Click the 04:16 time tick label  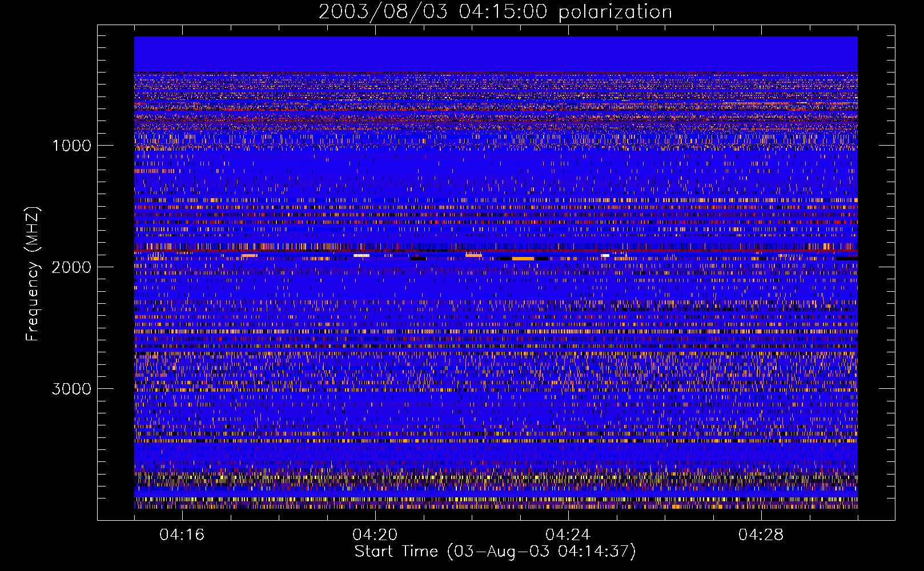182,535
